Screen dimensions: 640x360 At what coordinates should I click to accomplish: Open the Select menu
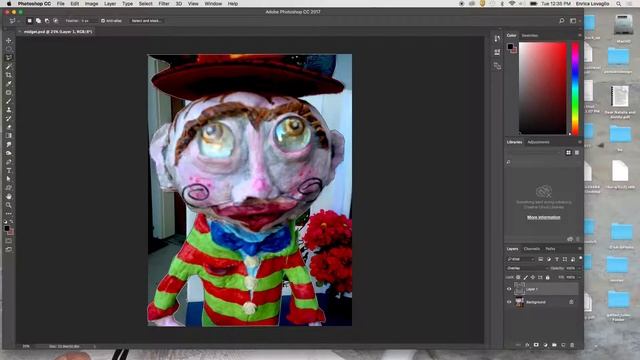coord(145,4)
